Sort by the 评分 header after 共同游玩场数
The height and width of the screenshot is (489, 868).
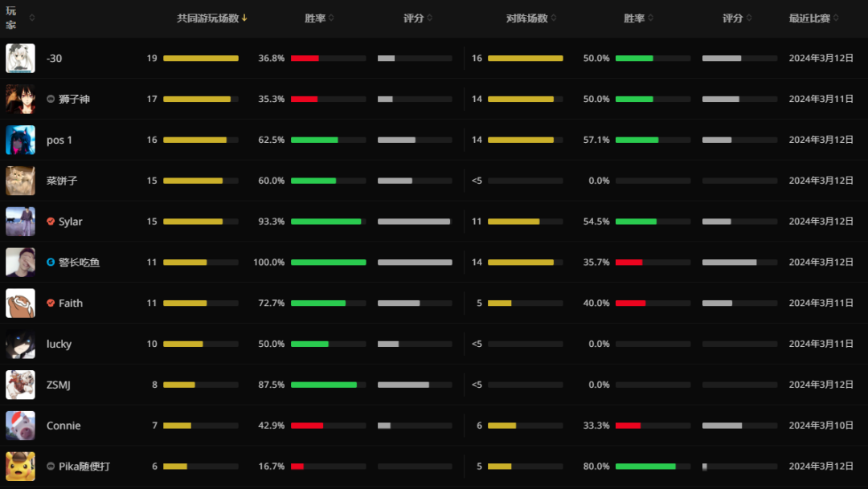tap(414, 18)
